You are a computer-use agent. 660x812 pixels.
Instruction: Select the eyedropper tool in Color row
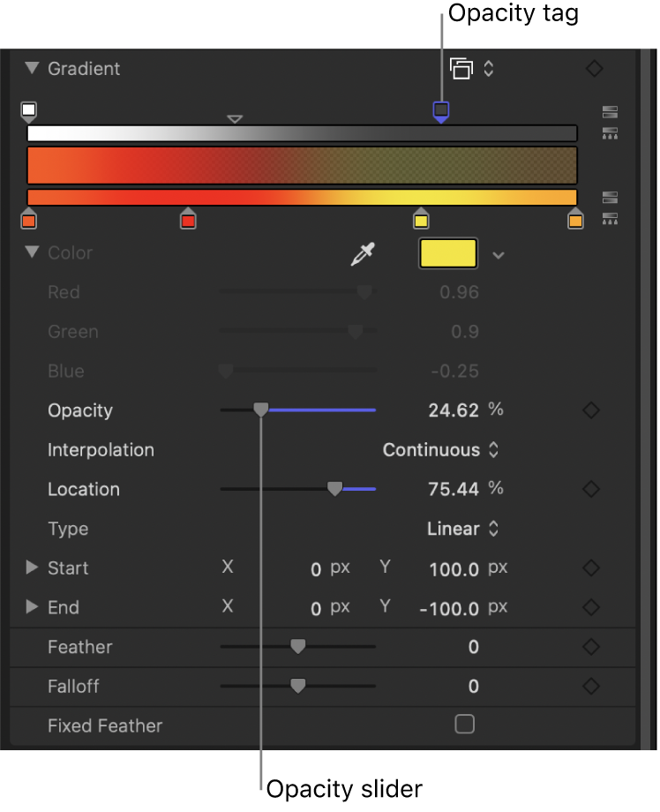point(362,253)
